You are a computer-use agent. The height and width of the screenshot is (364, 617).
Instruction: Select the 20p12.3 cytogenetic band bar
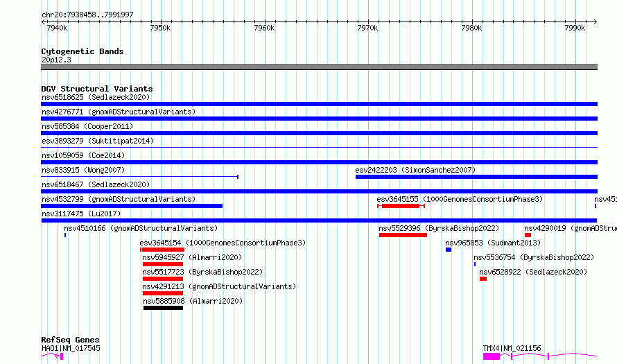pos(319,67)
